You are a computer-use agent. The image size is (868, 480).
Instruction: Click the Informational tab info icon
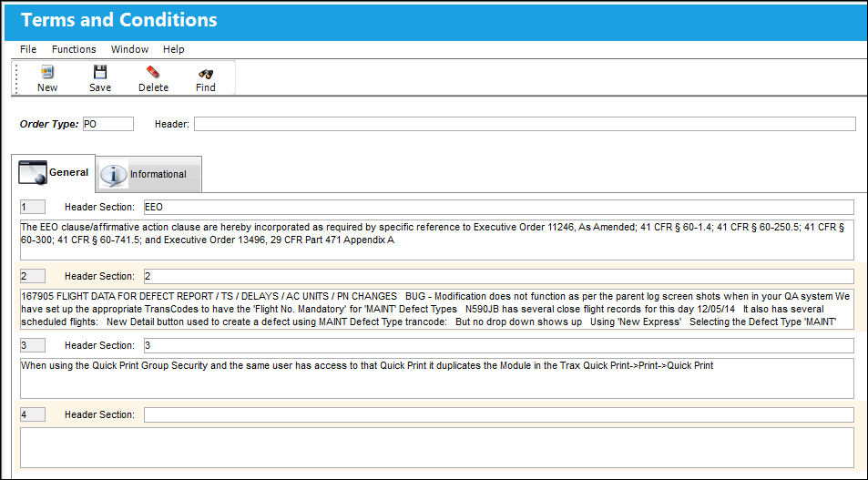[113, 175]
